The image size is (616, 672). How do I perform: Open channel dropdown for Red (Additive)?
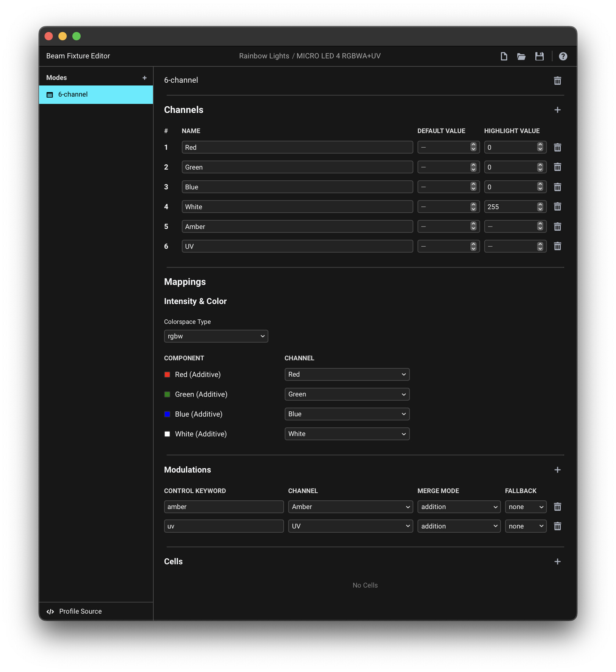[347, 374]
